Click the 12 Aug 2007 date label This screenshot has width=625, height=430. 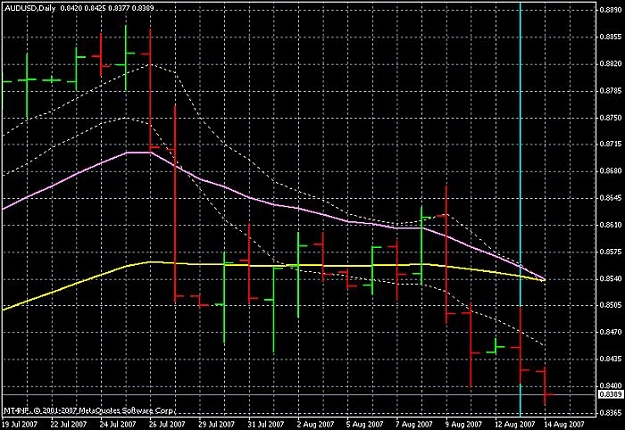pyautogui.click(x=515, y=424)
